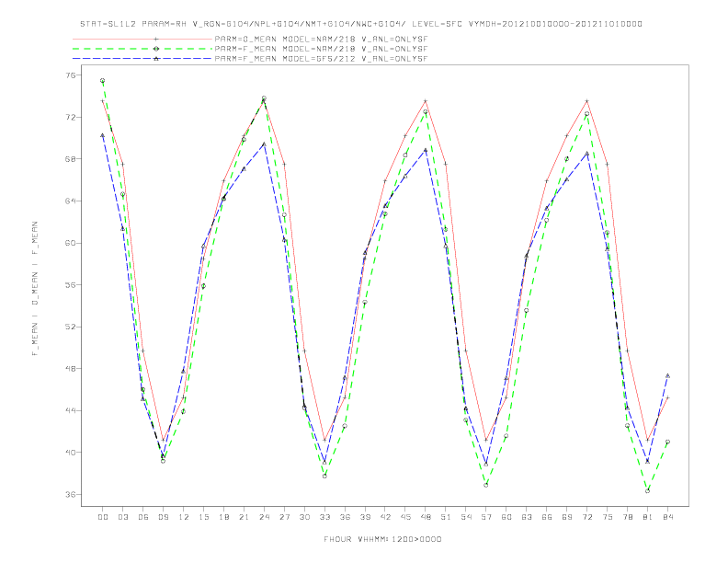Select legend entry PARM=F_MEAN MODEL=GFS/212

[x=321, y=59]
